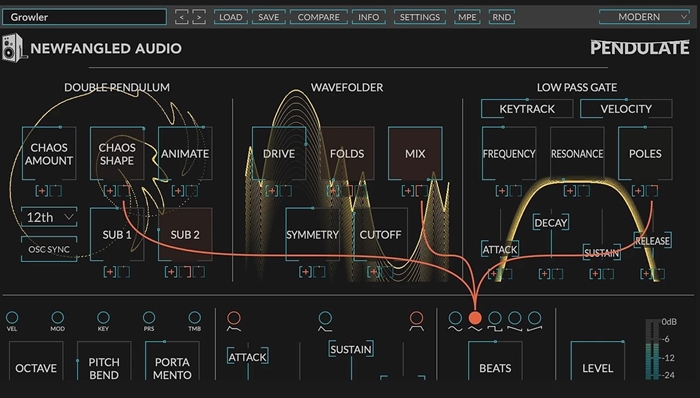Click the PITCH BEND control box
This screenshot has width=700, height=398.
pyautogui.click(x=104, y=361)
